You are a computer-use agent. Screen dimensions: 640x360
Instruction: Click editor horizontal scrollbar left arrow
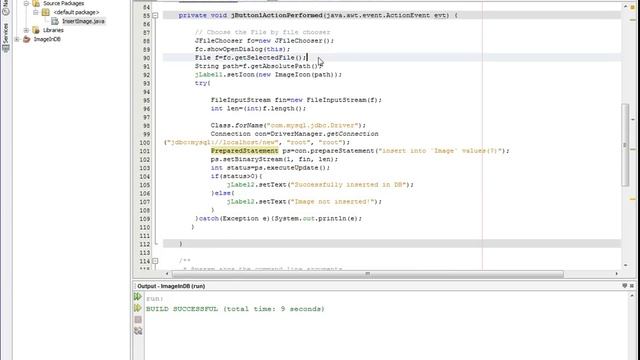pyautogui.click(x=167, y=274)
